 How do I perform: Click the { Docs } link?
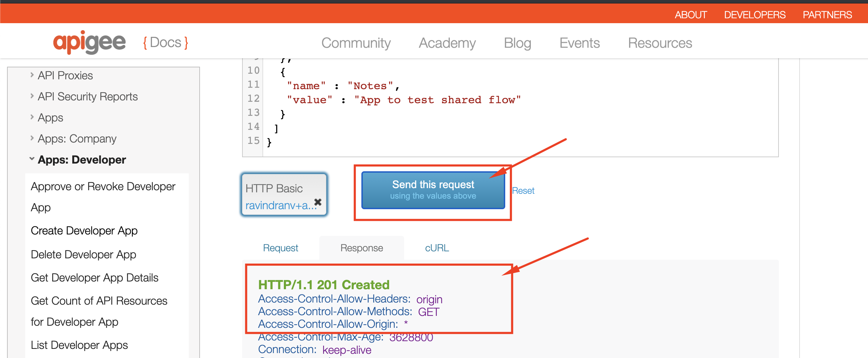[166, 42]
